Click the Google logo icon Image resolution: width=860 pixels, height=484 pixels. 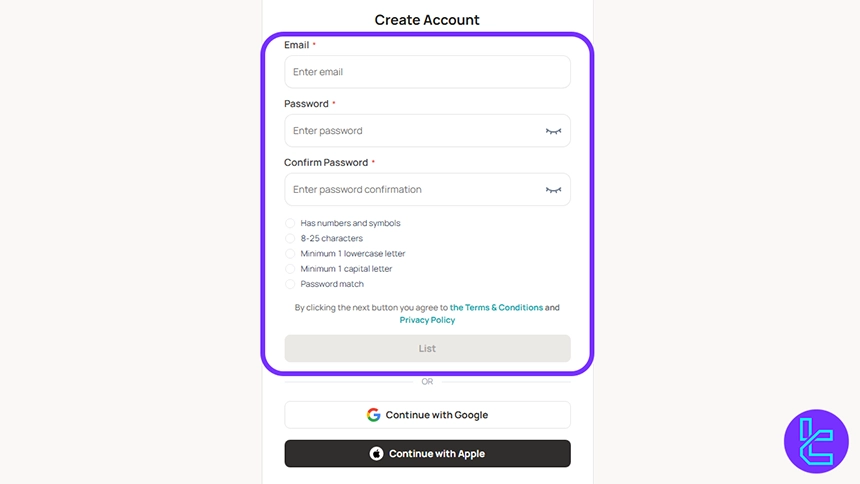coord(373,415)
